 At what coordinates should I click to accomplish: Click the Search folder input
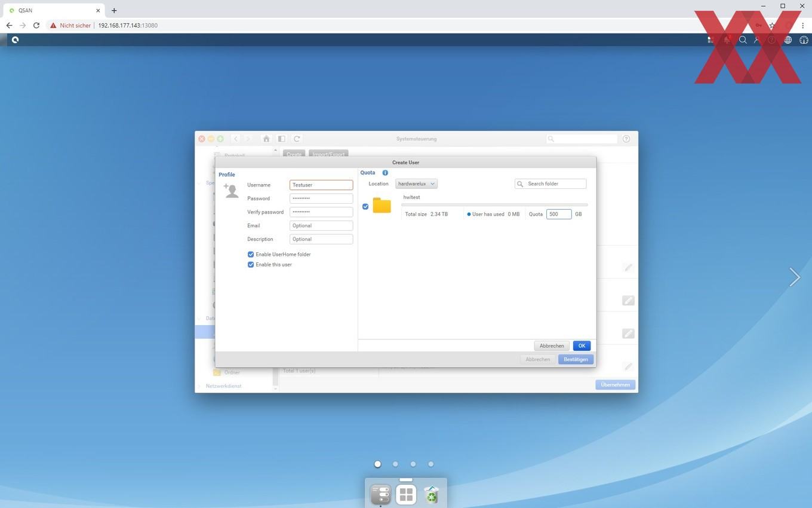[x=550, y=184]
